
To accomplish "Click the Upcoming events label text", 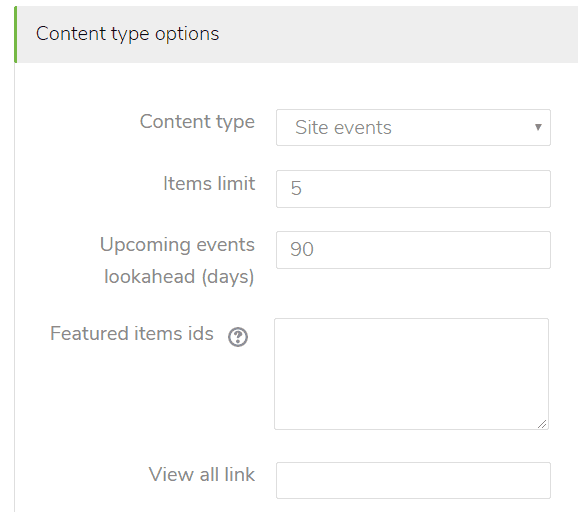I will (x=177, y=244).
